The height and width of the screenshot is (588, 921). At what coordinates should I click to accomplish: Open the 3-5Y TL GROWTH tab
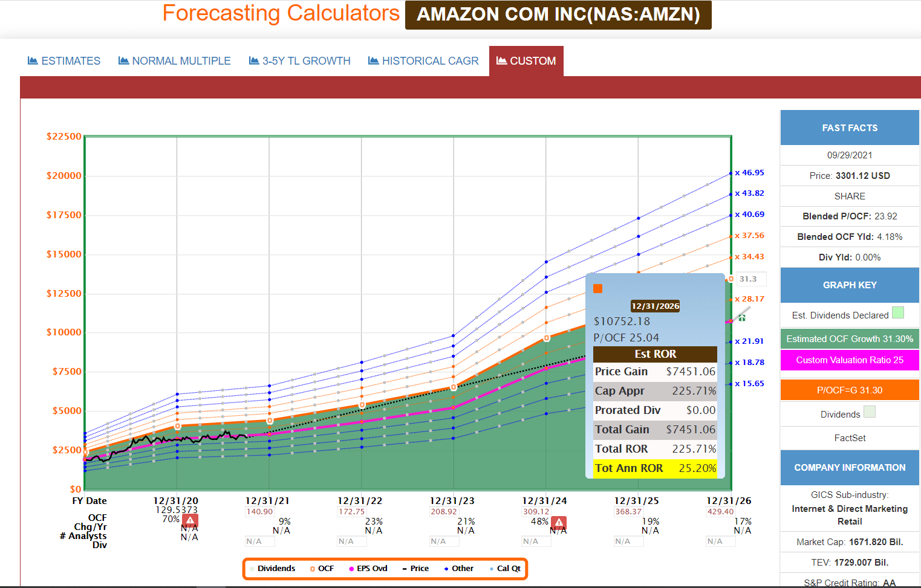(x=300, y=61)
